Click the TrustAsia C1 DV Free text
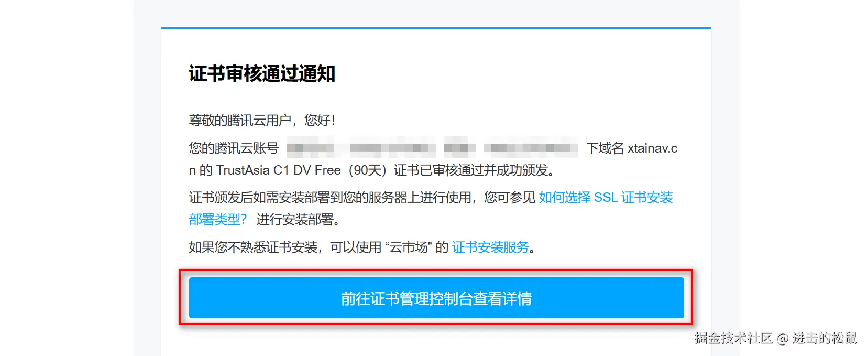 278,170
